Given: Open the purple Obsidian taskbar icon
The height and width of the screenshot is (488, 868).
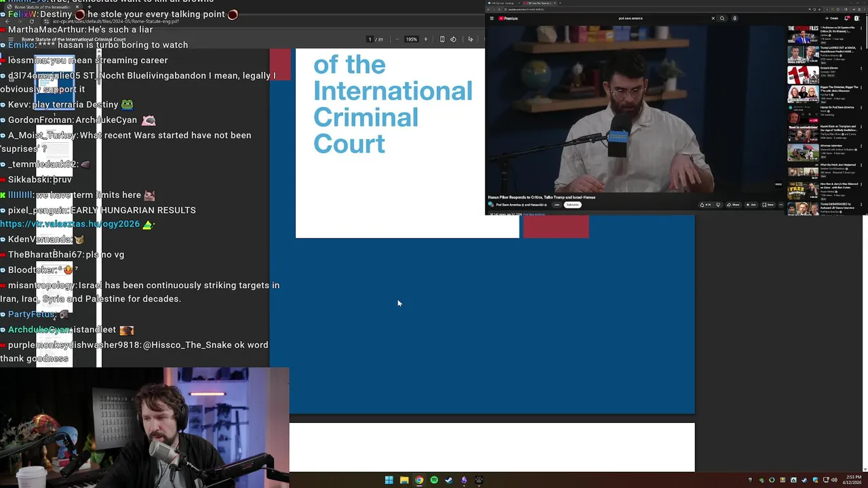Looking at the screenshot, I should pos(464,480).
